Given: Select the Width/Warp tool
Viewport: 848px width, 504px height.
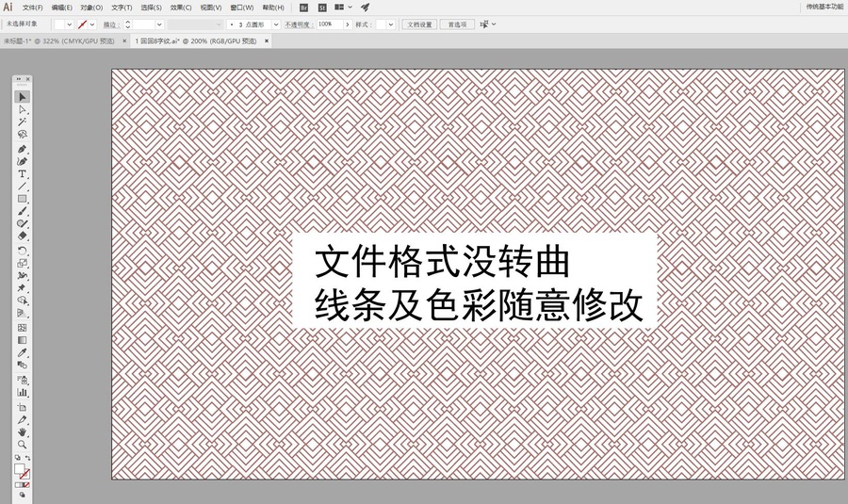Looking at the screenshot, I should pos(23,275).
